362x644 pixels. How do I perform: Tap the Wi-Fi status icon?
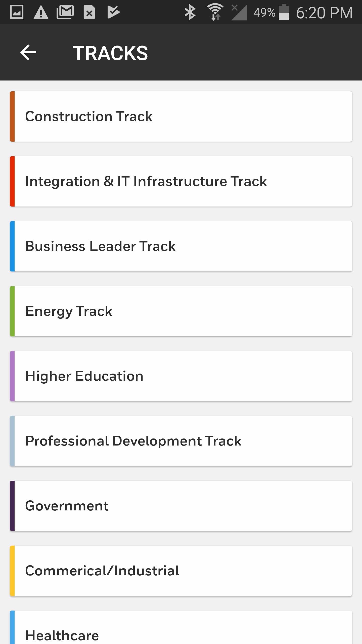point(215,12)
